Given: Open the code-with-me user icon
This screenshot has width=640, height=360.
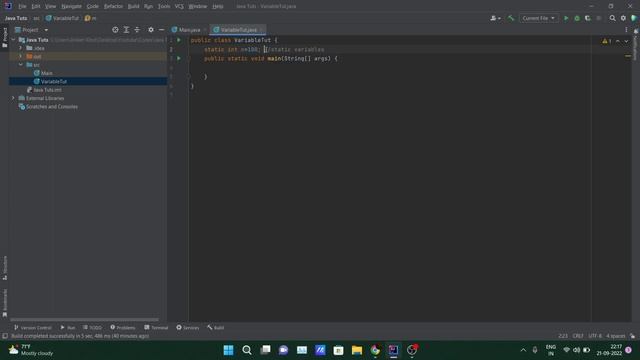Looking at the screenshot, I should [x=495, y=18].
